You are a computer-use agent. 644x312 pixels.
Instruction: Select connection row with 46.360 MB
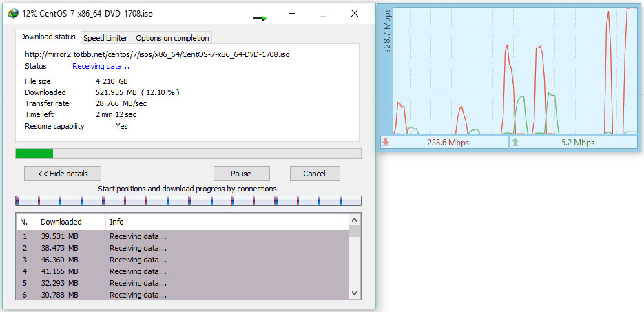point(182,260)
